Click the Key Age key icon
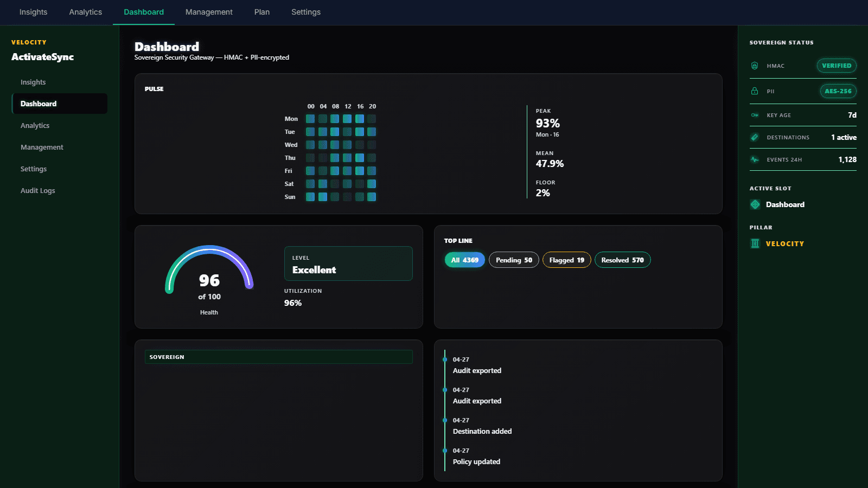 coord(755,115)
